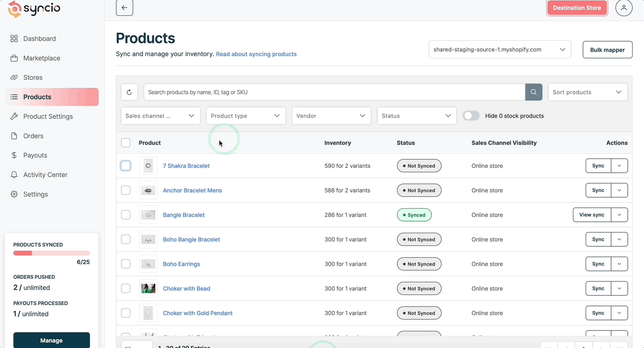Open Read about syncing products link
This screenshot has height=348, width=644.
coord(256,54)
